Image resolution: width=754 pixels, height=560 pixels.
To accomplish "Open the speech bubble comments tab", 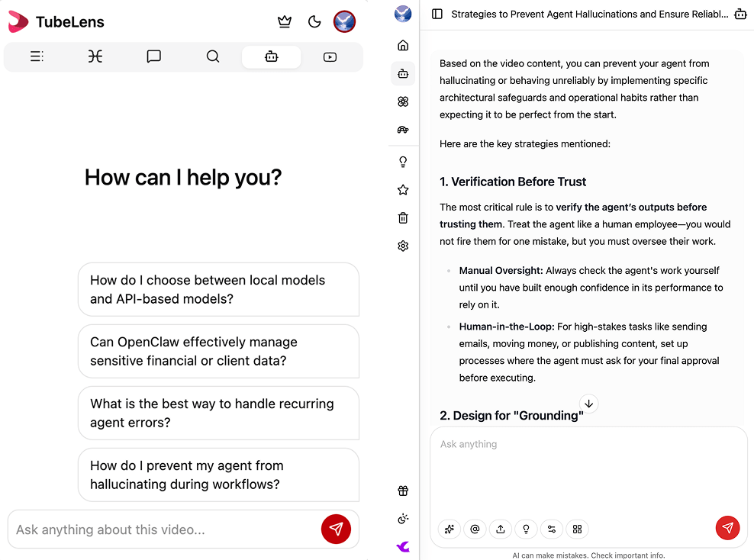I will pyautogui.click(x=153, y=56).
